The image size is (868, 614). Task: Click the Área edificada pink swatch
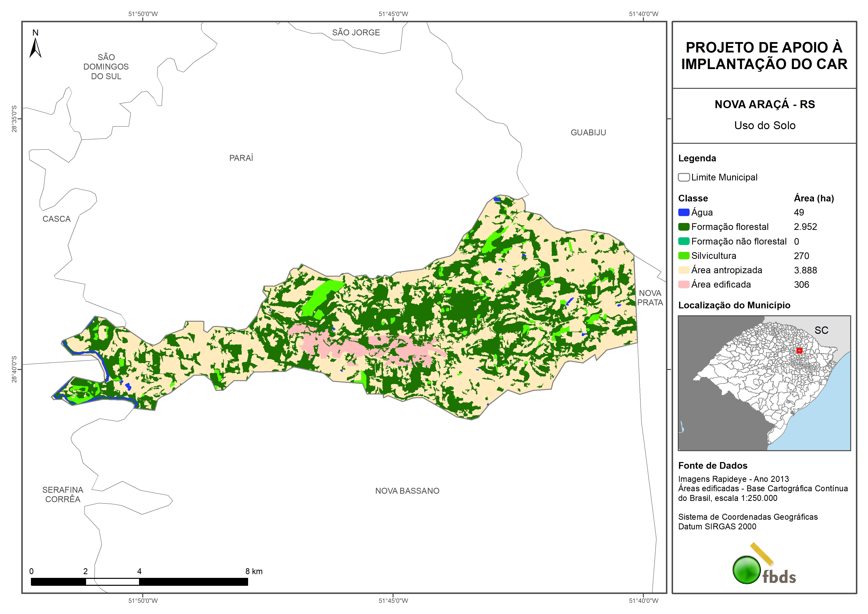pos(683,285)
